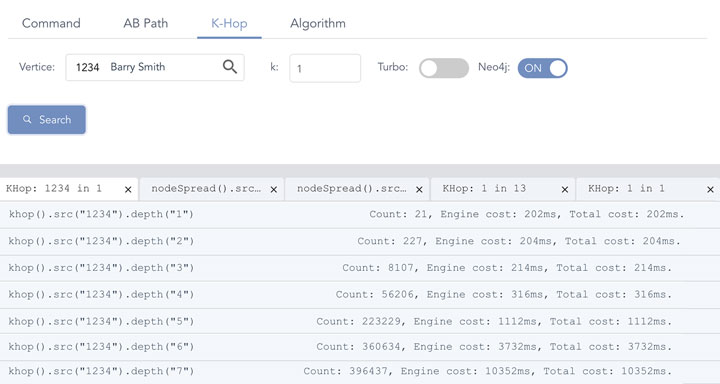Click the 'Count: 227' result text
The height and width of the screenshot is (384, 720).
pos(390,242)
